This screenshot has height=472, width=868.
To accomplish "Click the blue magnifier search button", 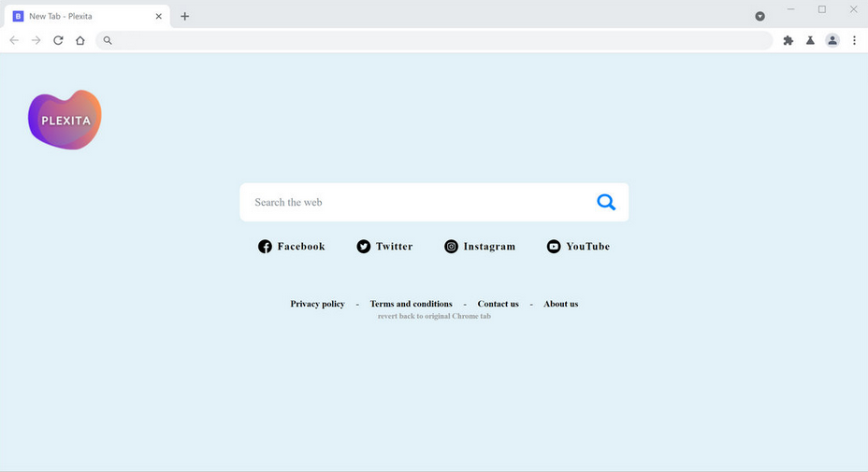I will click(606, 202).
